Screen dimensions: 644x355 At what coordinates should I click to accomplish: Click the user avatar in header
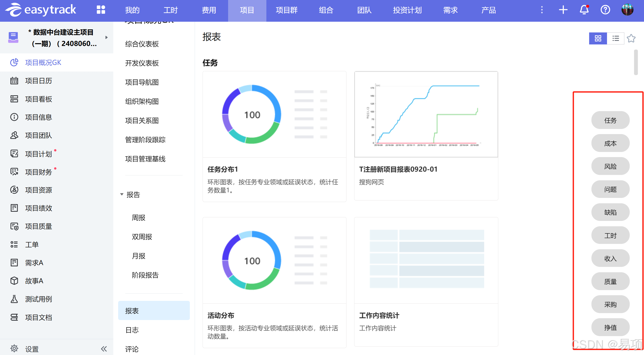pyautogui.click(x=627, y=10)
